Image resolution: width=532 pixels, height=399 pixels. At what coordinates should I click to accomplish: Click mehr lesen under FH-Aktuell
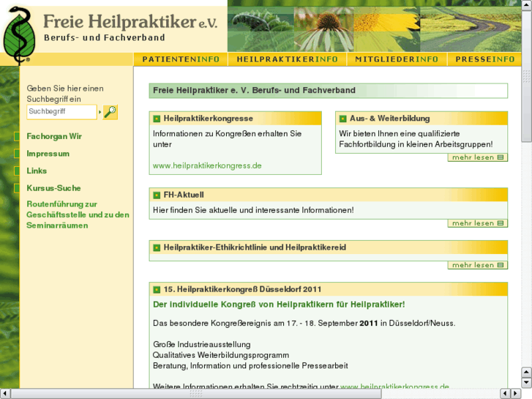[478, 223]
